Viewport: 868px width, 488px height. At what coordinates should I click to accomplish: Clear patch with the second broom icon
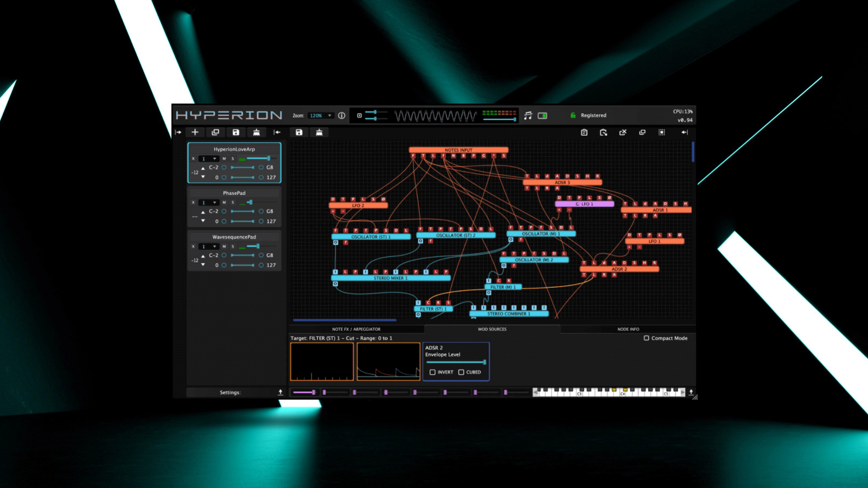pos(320,132)
